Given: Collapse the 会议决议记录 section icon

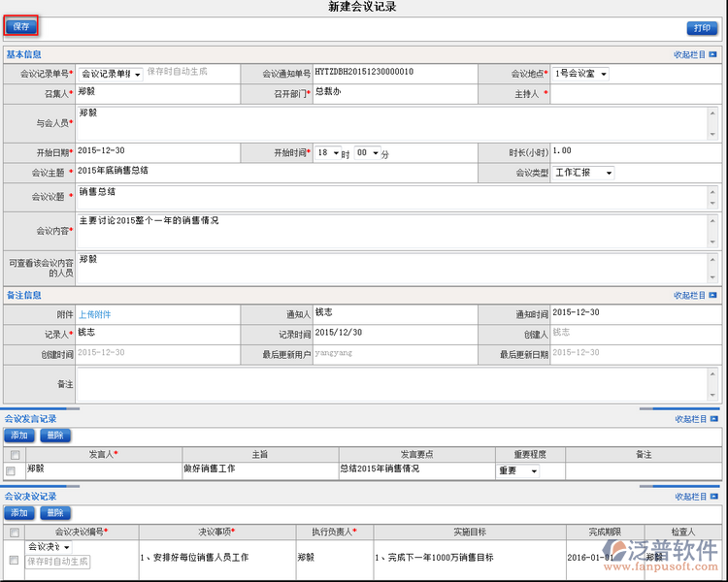Looking at the screenshot, I should [x=714, y=497].
